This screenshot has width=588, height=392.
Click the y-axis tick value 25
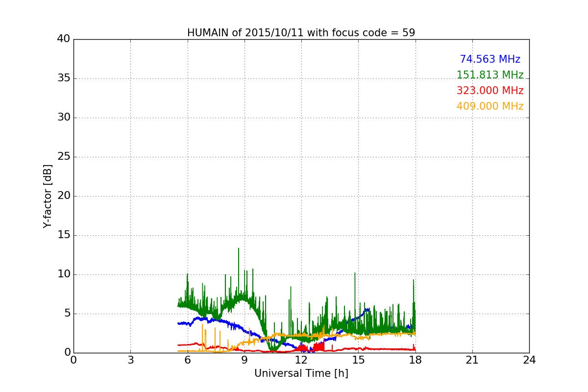[64, 157]
